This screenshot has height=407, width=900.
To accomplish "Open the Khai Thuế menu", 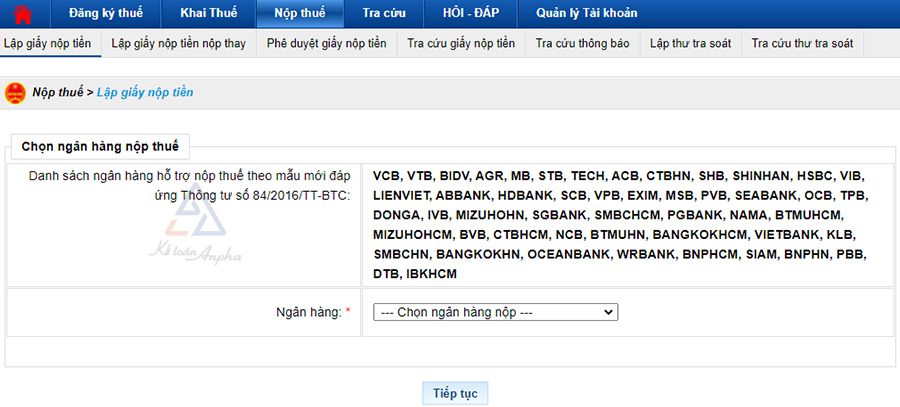I will (x=208, y=13).
